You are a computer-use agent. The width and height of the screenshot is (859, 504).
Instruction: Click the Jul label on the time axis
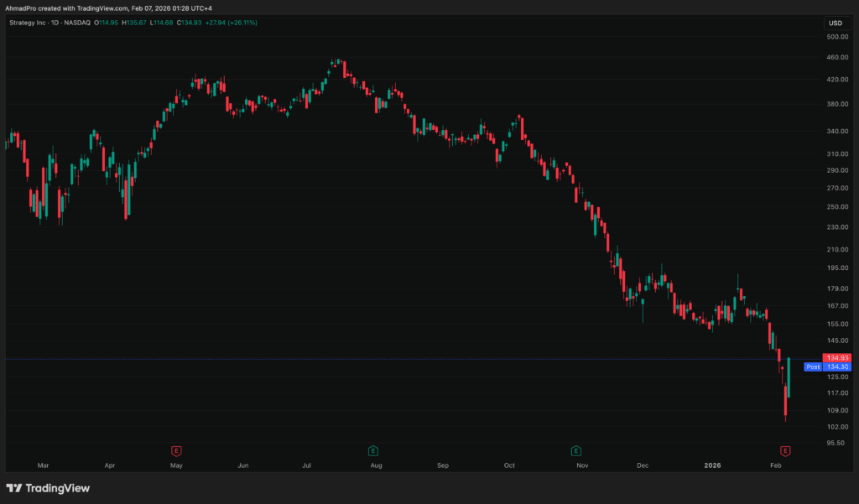(x=307, y=465)
